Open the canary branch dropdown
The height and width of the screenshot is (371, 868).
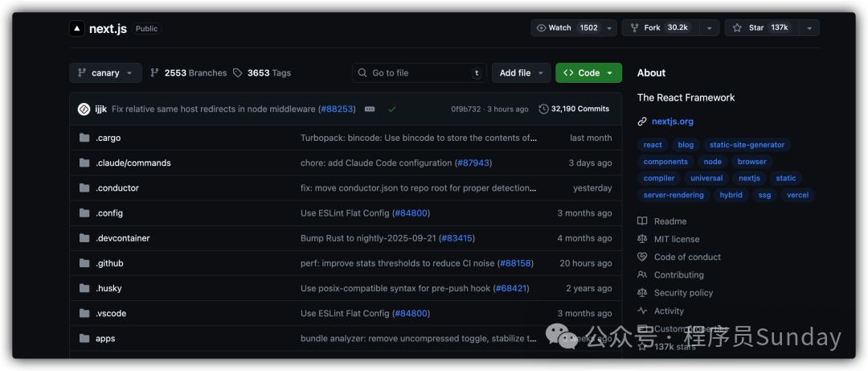105,72
